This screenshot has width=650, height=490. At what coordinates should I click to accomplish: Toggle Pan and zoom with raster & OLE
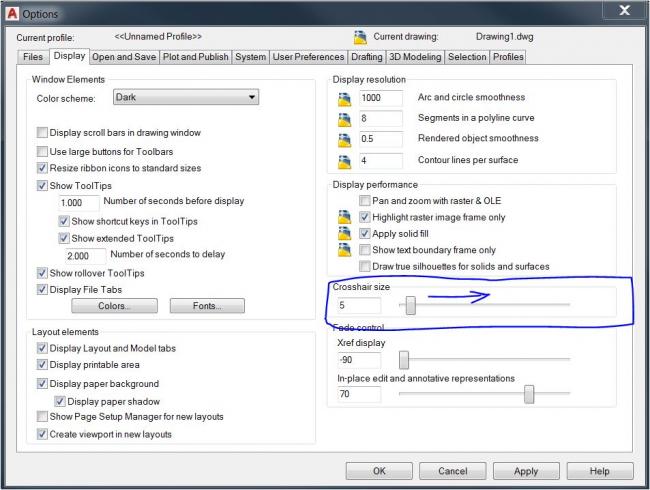click(365, 201)
